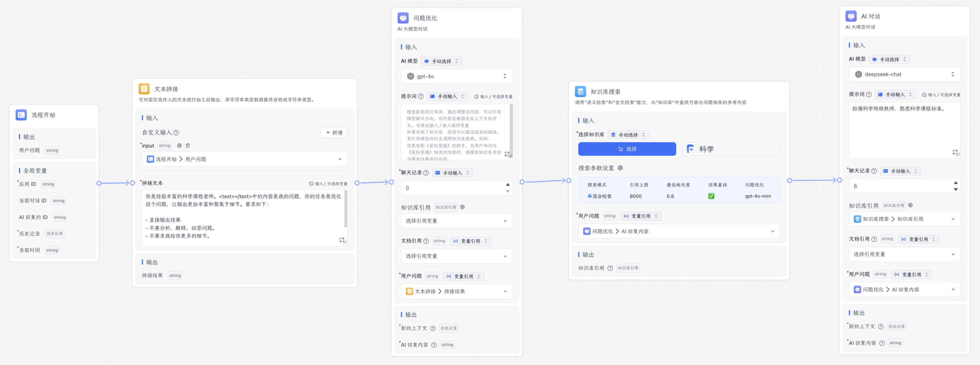The width and height of the screenshot is (980, 365).
Task: Open the deepseek-chat model dropdown
Action: pos(905,74)
